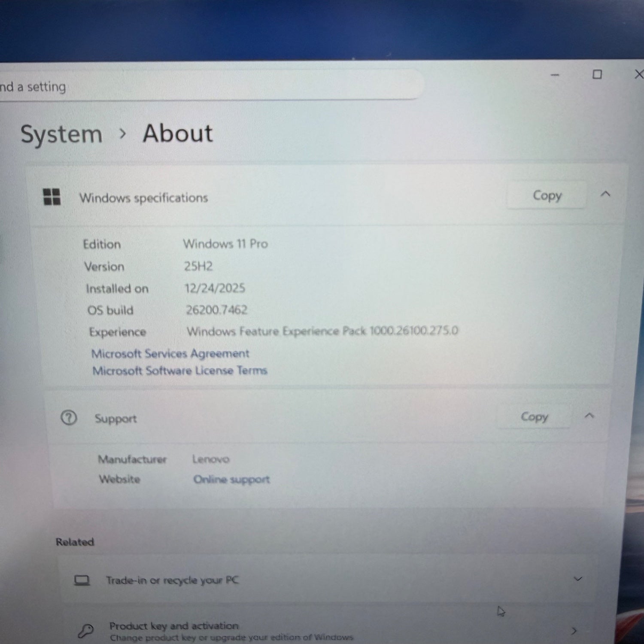Click into the Find a setting search box
Screen dimensions: 644x644
coord(206,87)
